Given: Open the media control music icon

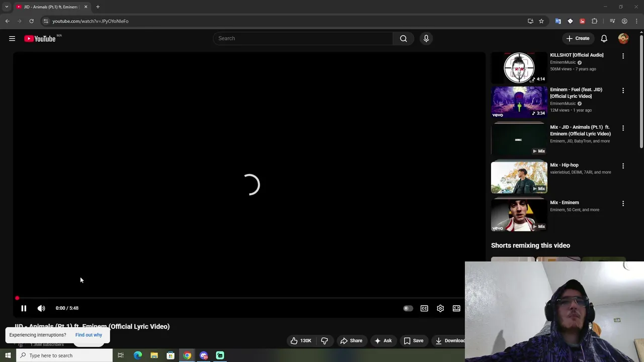Looking at the screenshot, I should coord(612,21).
